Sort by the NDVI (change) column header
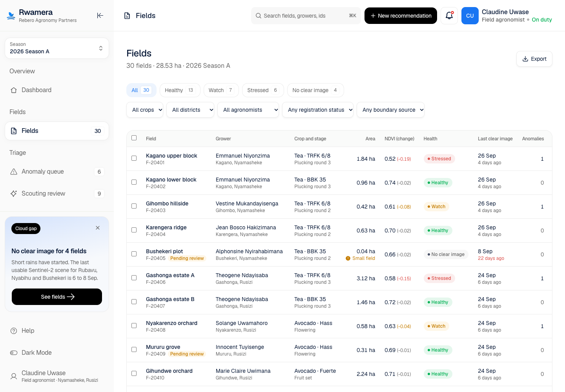This screenshot has width=565, height=392. pos(399,139)
